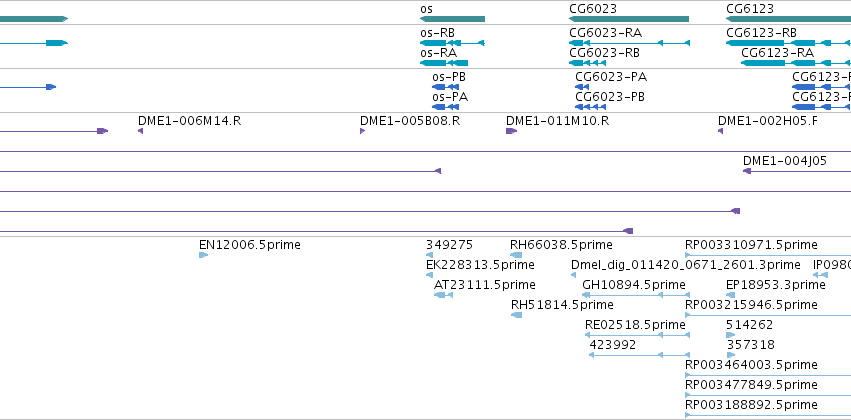Open the RP003188892.5prime EST

[768, 415]
